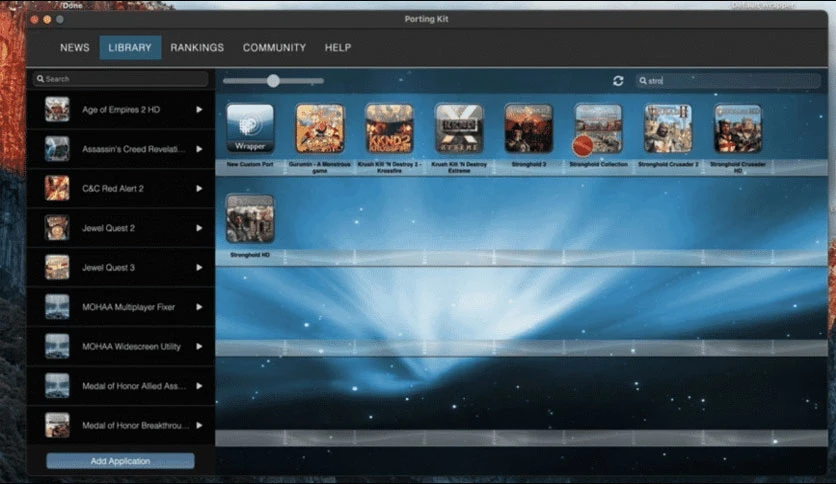Screen dimensions: 836x484
Task: Expand the MOHAA Widescreen Utility arrow
Action: 199,346
